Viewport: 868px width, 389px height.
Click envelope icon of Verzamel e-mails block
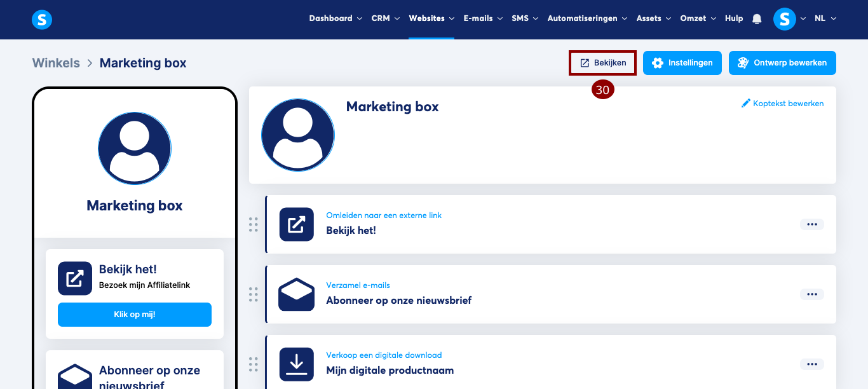pos(297,294)
